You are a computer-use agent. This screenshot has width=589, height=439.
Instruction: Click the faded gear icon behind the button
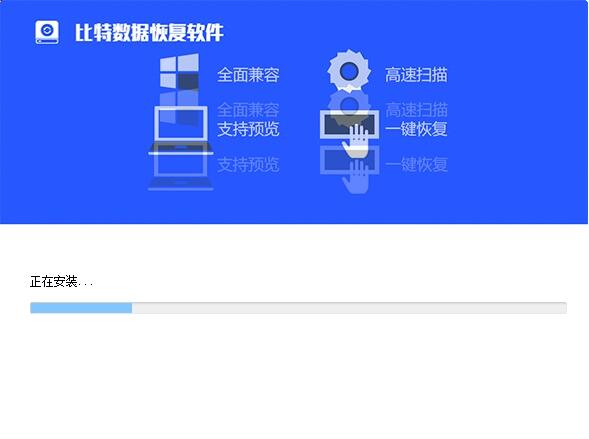[x=349, y=104]
